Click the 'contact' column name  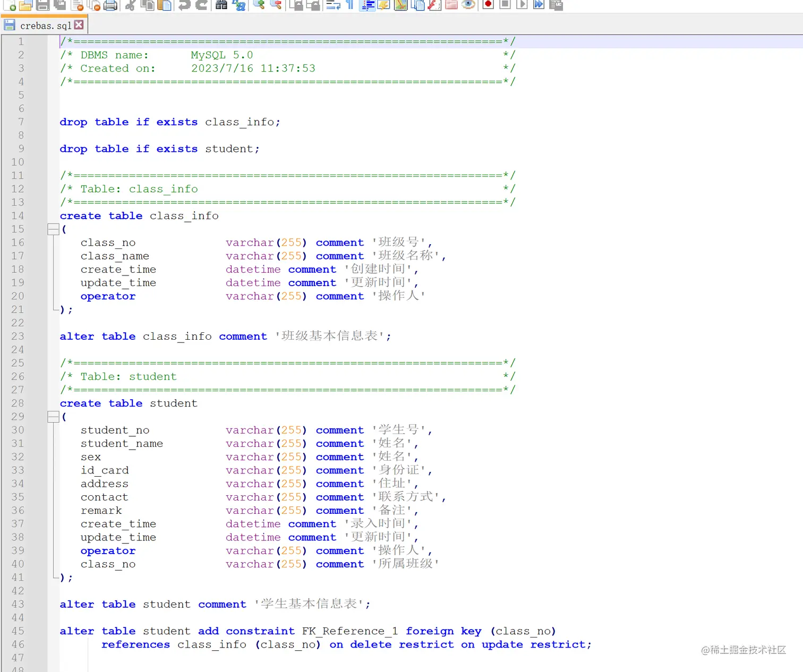pos(105,497)
